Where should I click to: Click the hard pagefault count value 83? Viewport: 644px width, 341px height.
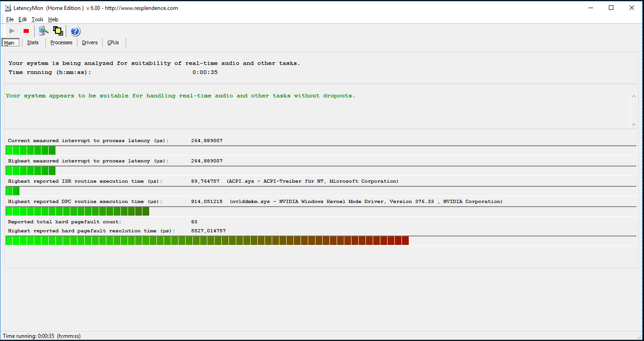(194, 222)
